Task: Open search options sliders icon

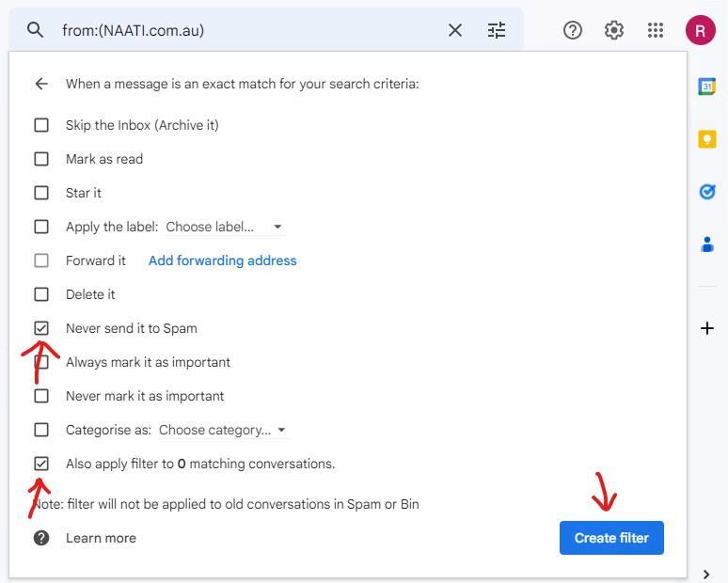Action: 497,30
